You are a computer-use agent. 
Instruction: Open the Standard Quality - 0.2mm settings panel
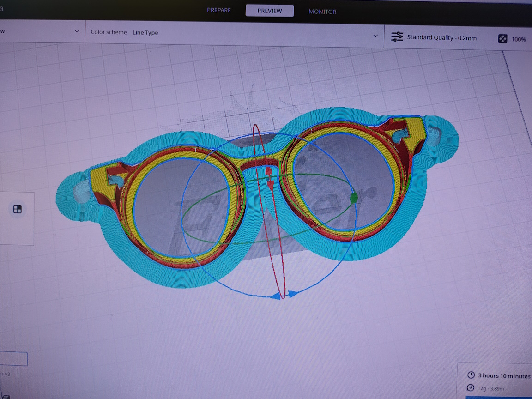click(441, 38)
